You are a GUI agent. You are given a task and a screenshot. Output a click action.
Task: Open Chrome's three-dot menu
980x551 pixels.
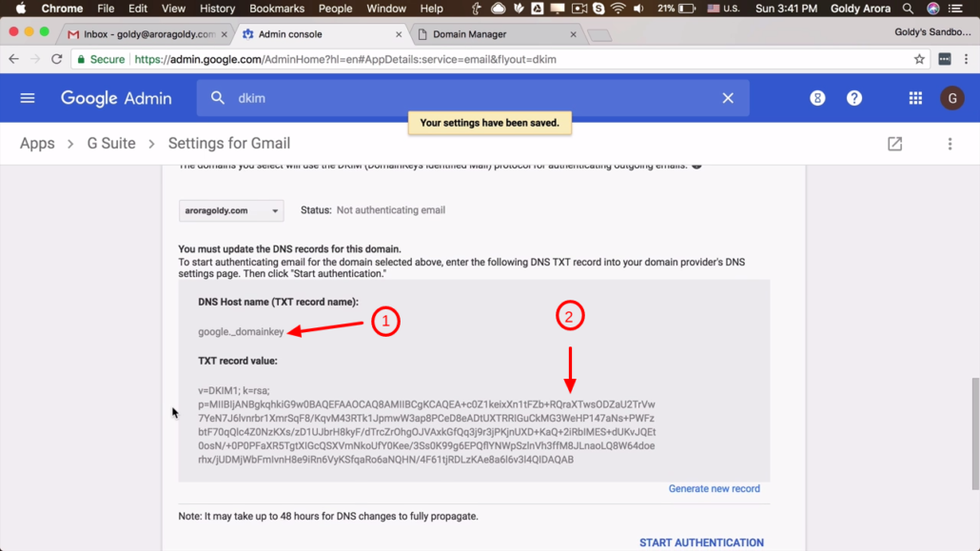coord(966,59)
